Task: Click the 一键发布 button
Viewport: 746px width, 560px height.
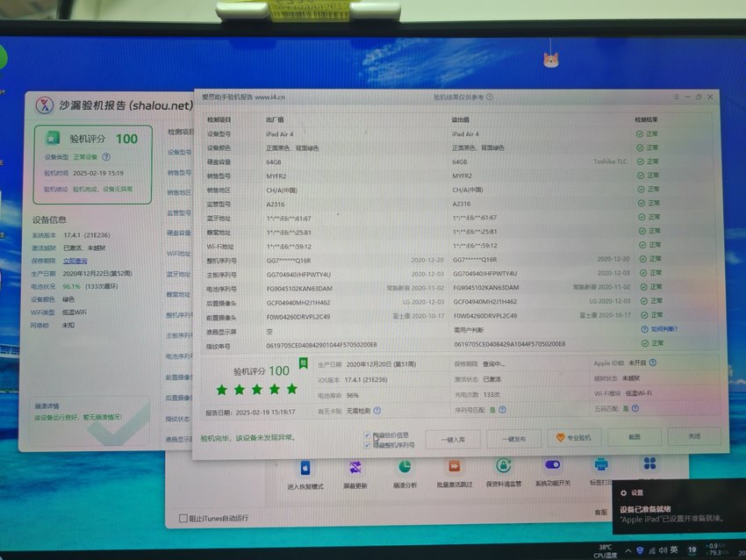Action: click(514, 439)
